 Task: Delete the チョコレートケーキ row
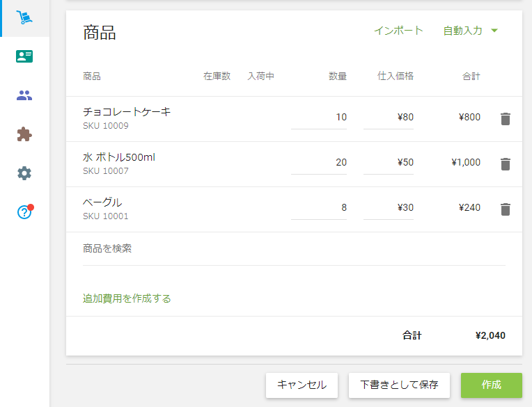tap(506, 119)
